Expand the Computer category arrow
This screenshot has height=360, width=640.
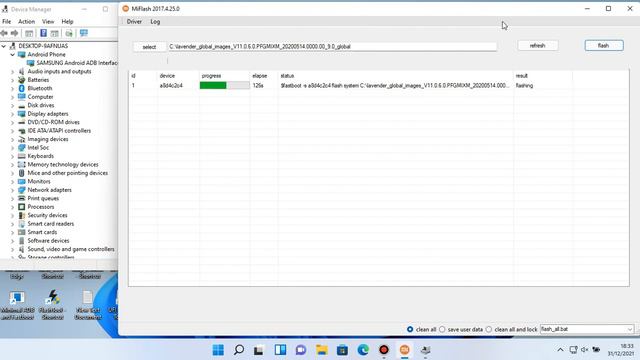(x=13, y=97)
